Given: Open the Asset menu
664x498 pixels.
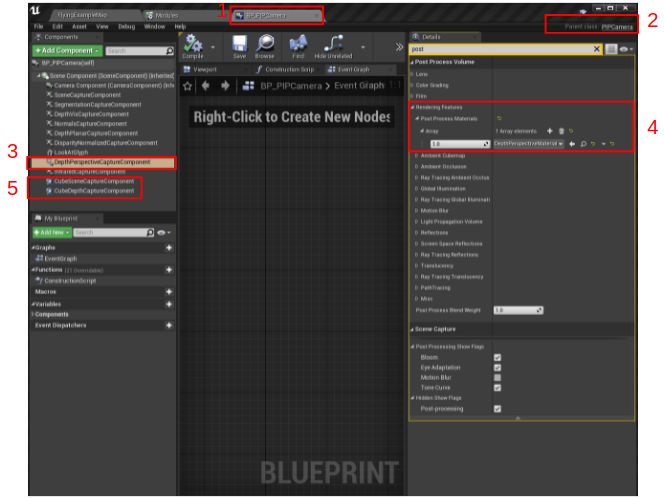Looking at the screenshot, I should [x=79, y=26].
